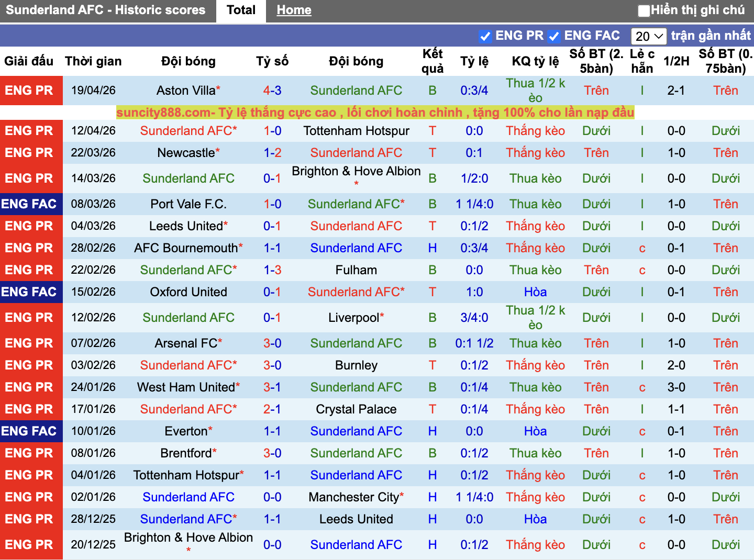754x560 pixels.
Task: Disable the ENG FAC filter
Action: click(554, 36)
